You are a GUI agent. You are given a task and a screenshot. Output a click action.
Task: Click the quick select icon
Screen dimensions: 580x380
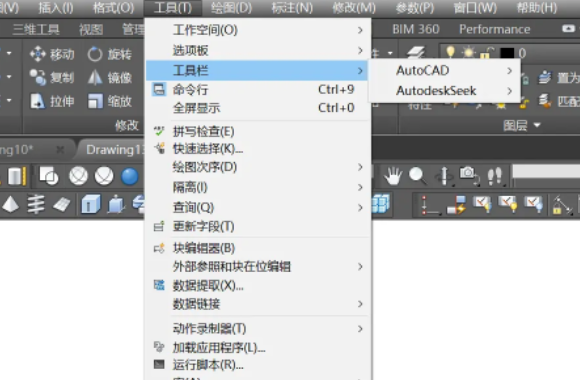click(x=159, y=148)
